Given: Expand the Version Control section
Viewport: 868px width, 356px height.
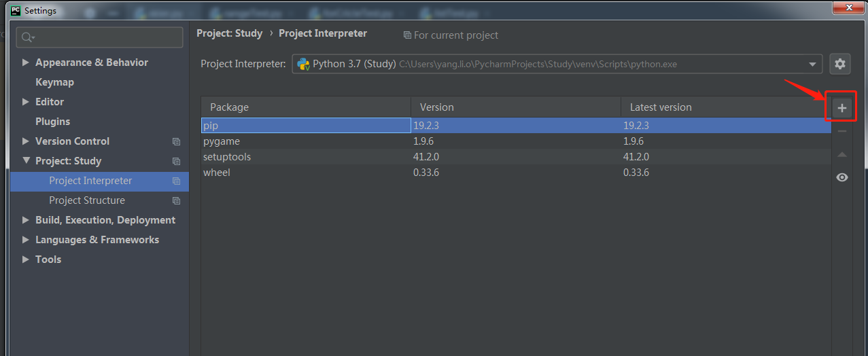Looking at the screenshot, I should (x=26, y=141).
